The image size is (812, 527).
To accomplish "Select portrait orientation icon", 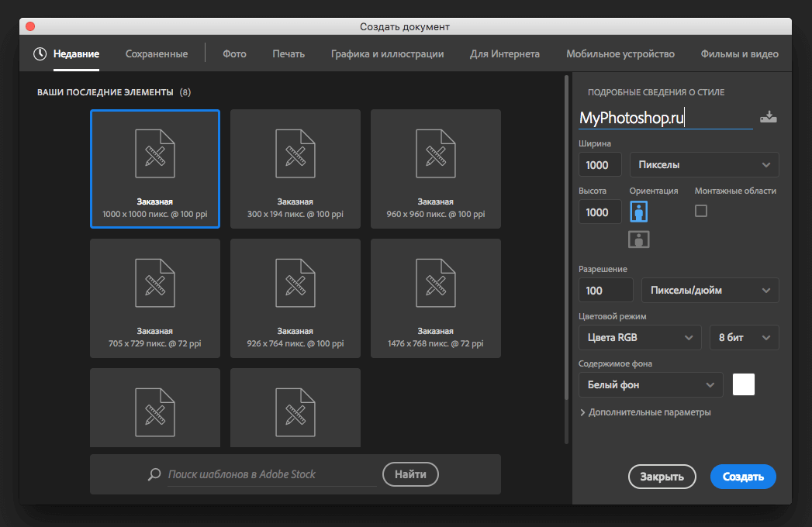I will click(x=639, y=212).
